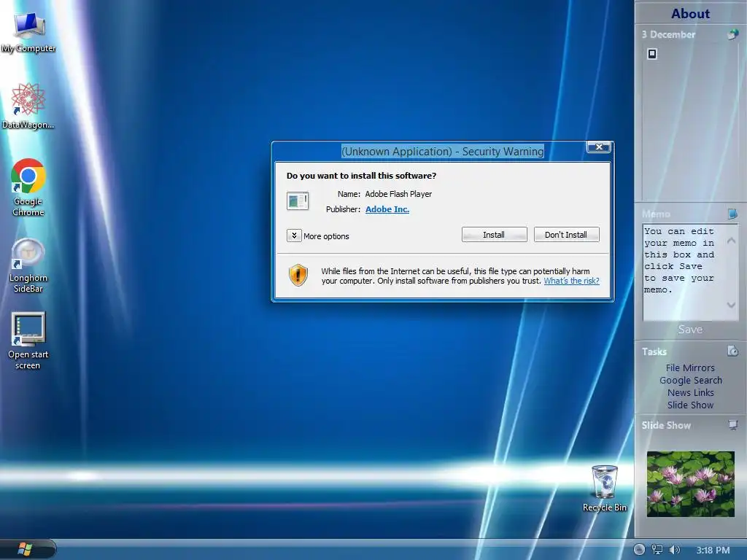747x560 pixels.
Task: Click the Install button
Action: pos(494,235)
